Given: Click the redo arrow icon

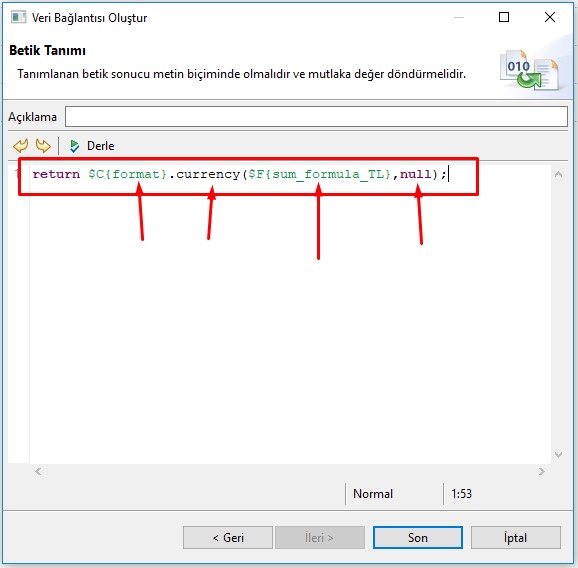Looking at the screenshot, I should click(x=43, y=146).
